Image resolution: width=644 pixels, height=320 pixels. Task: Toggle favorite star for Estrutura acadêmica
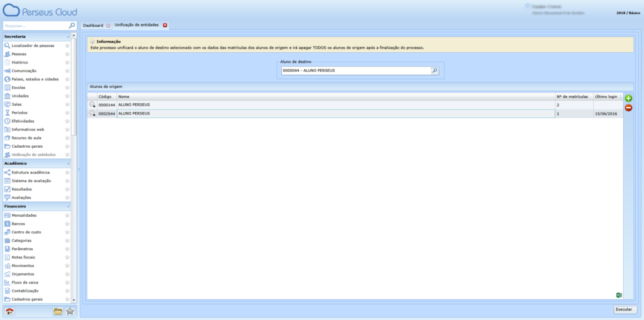(67, 172)
